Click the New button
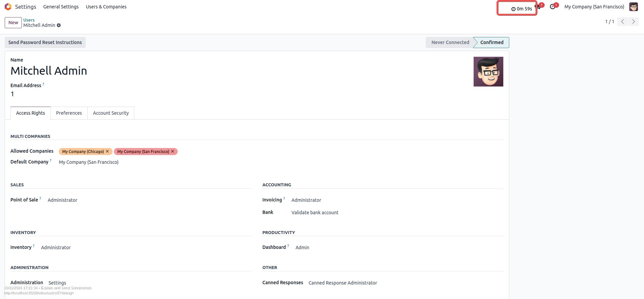 coord(13,23)
